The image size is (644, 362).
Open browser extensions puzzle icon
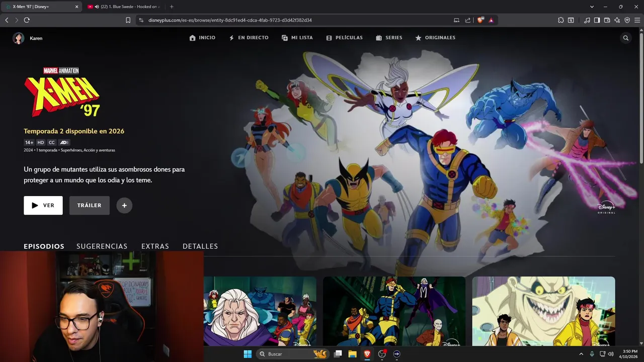[x=561, y=20]
